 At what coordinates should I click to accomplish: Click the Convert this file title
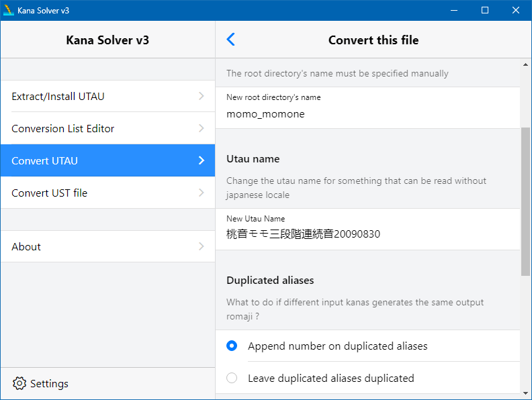(373, 40)
